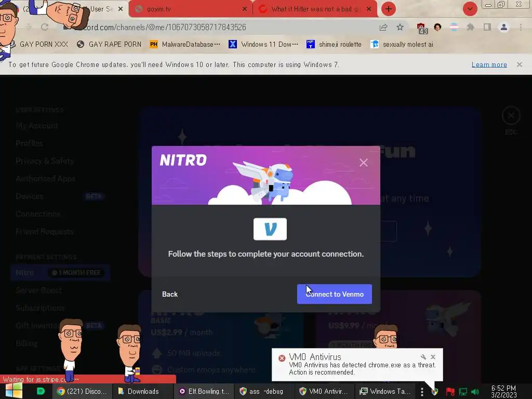Switch to Windows Ta… taskbar window
This screenshot has height=399, width=532.
pyautogui.click(x=385, y=391)
